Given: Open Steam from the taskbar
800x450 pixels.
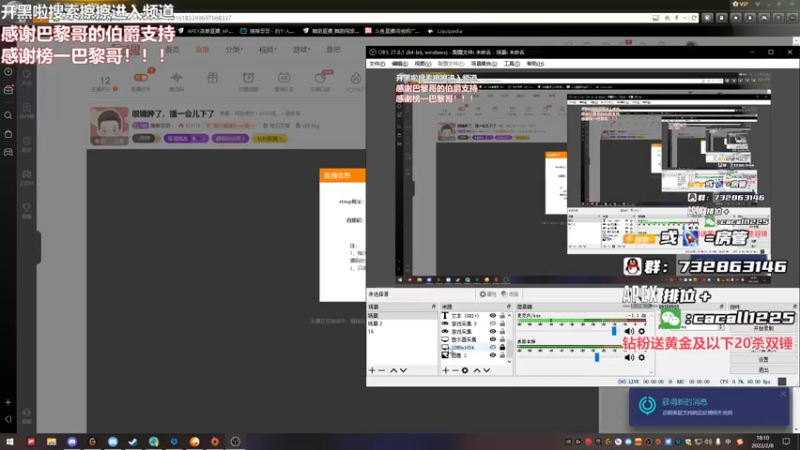Looking at the screenshot, I should pos(133,441).
